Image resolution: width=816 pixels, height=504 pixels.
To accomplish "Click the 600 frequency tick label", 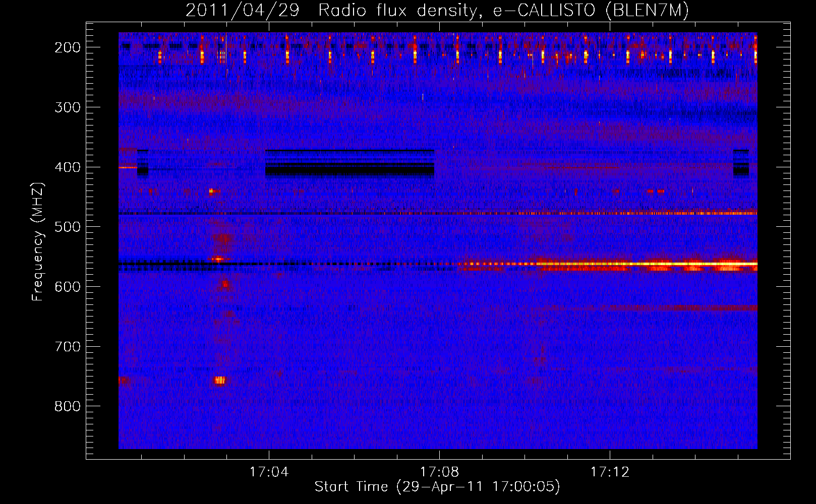I will click(68, 287).
